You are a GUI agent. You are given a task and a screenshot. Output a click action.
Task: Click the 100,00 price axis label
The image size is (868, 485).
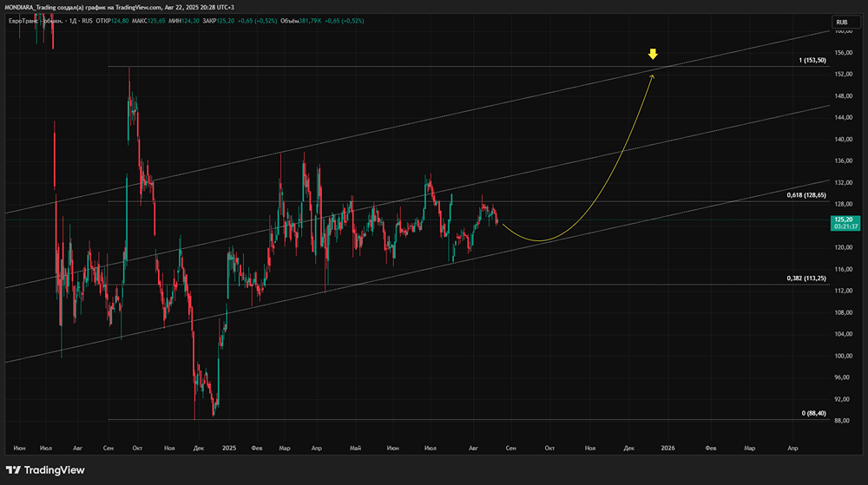click(x=843, y=356)
